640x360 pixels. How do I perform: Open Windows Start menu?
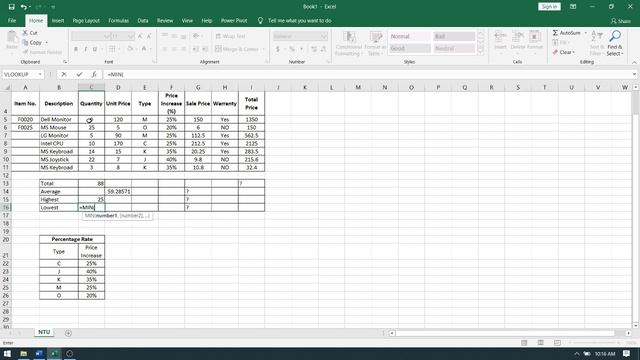[7, 354]
